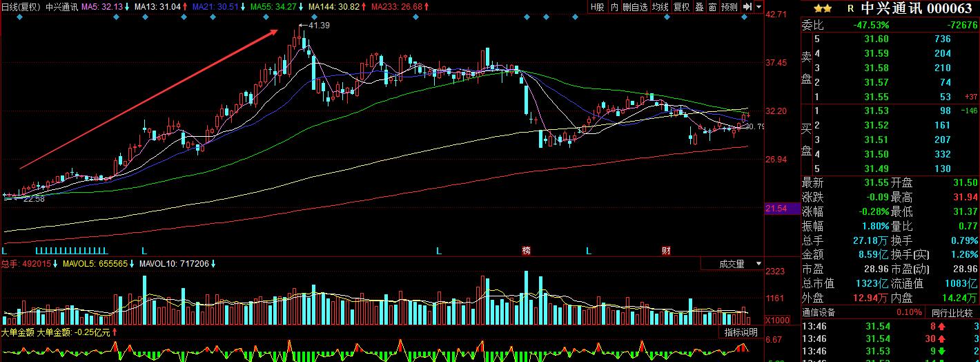
Task: Enable the 预测 forecast feature
Action: pos(729,7)
